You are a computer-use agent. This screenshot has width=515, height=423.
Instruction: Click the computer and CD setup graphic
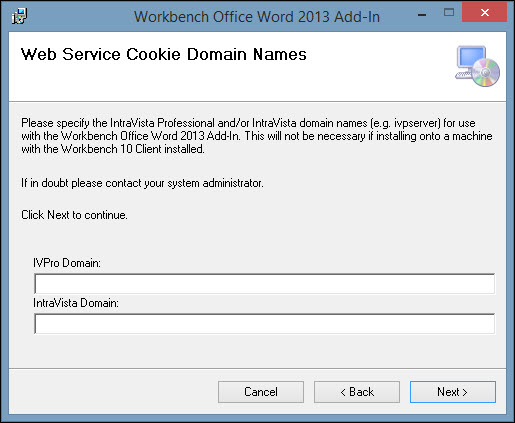click(x=477, y=66)
